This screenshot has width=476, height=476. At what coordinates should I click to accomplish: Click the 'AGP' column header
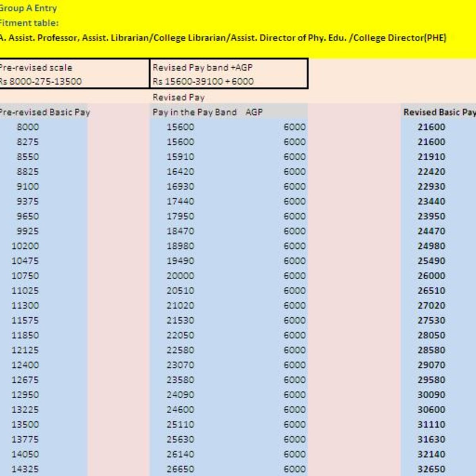coord(254,112)
